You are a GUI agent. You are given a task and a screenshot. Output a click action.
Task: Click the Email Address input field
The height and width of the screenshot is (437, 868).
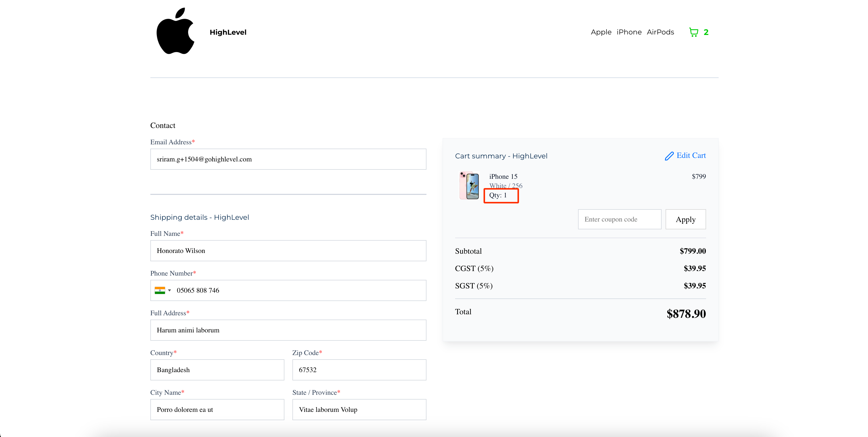(288, 159)
